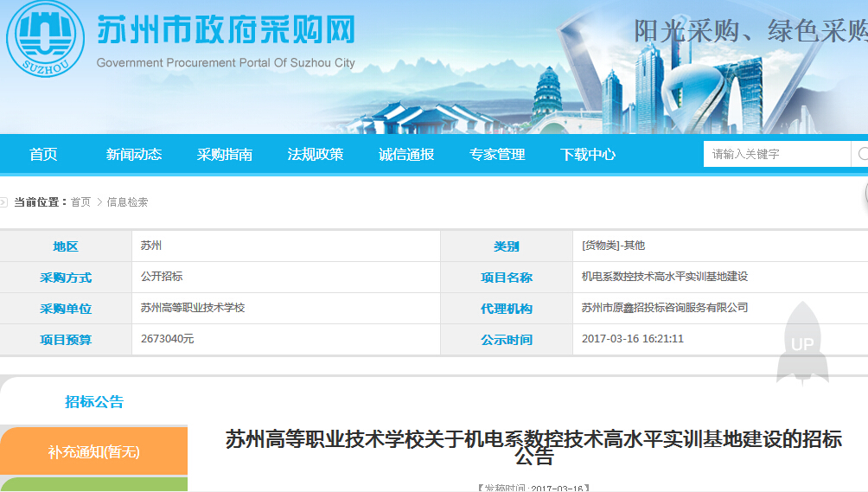
Task: Select the 招标公告 tab
Action: pyautogui.click(x=94, y=402)
